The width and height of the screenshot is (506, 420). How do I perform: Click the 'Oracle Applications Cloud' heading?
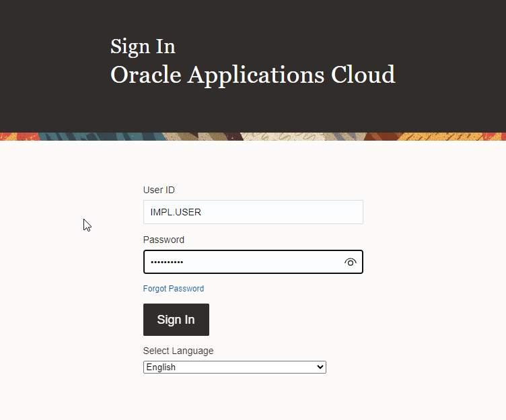point(253,75)
